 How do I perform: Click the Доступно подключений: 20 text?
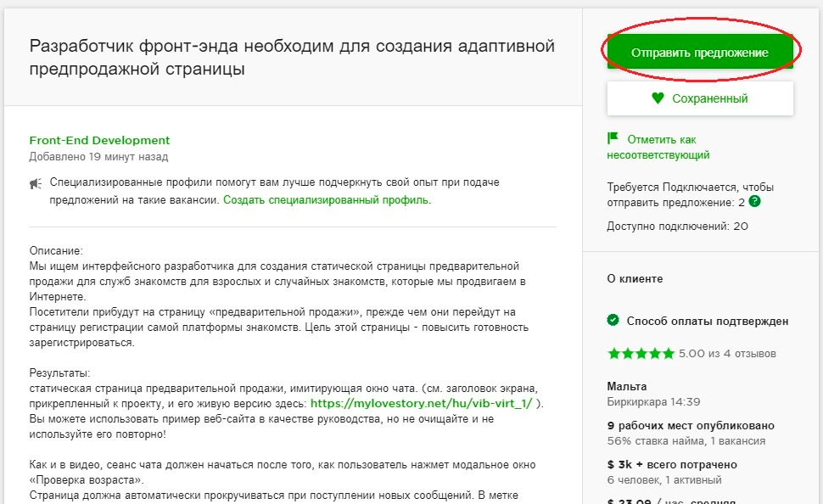(x=677, y=227)
